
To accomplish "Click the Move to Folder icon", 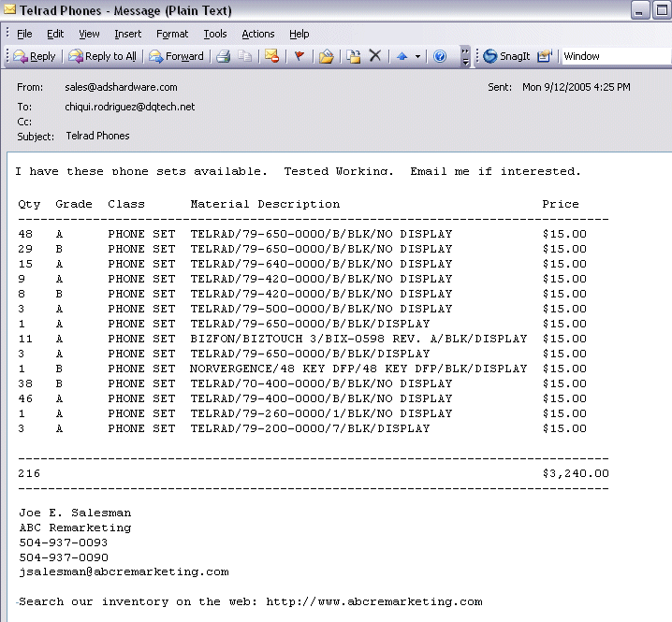I will click(354, 56).
